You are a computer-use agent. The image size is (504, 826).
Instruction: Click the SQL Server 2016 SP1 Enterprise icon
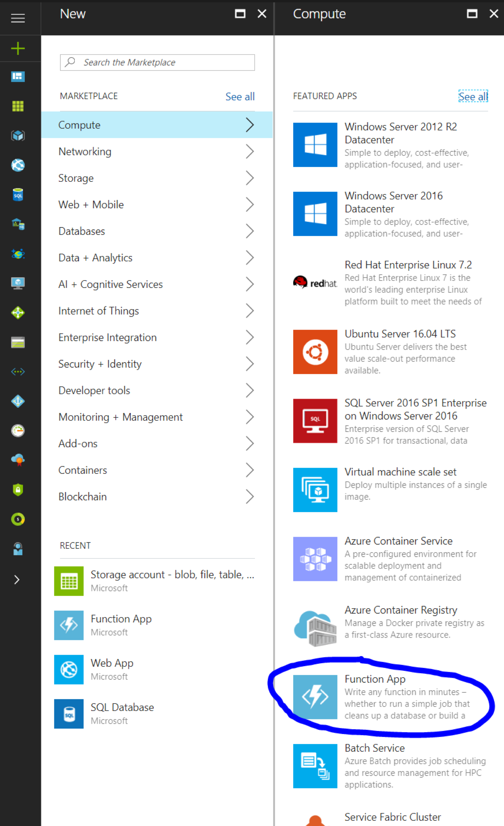[x=315, y=421]
